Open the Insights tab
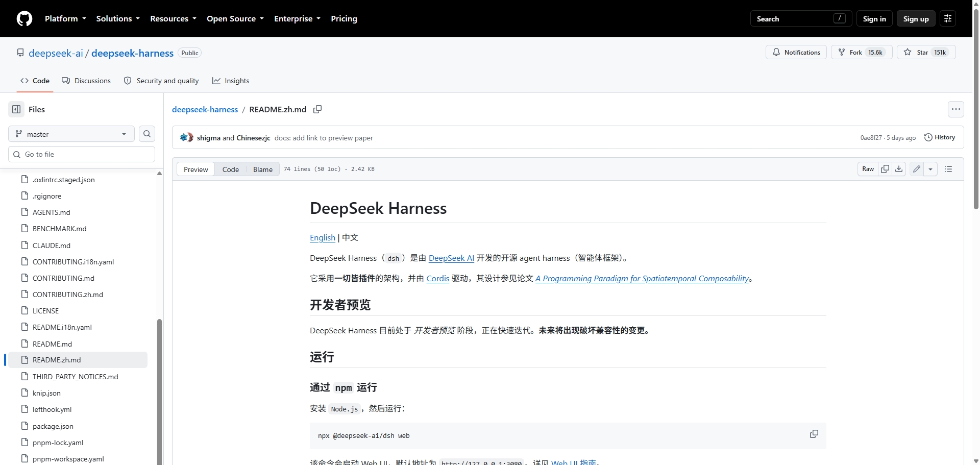Screen dimensions: 980x465 pyautogui.click(x=231, y=81)
